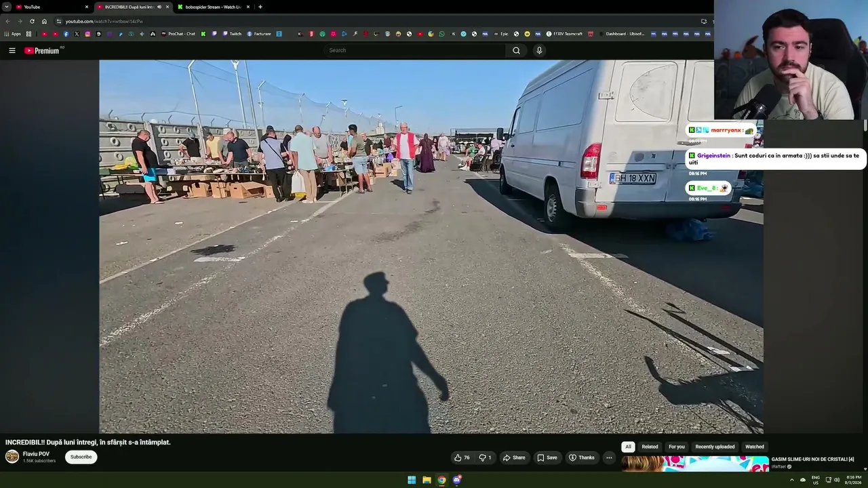The image size is (868, 488).
Task: Open a new browser tab
Action: (x=260, y=7)
